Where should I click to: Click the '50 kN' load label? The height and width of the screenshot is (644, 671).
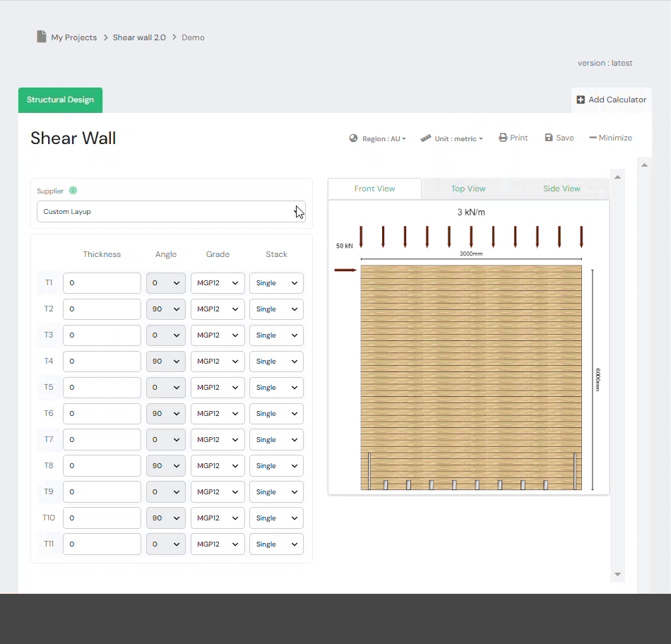344,246
